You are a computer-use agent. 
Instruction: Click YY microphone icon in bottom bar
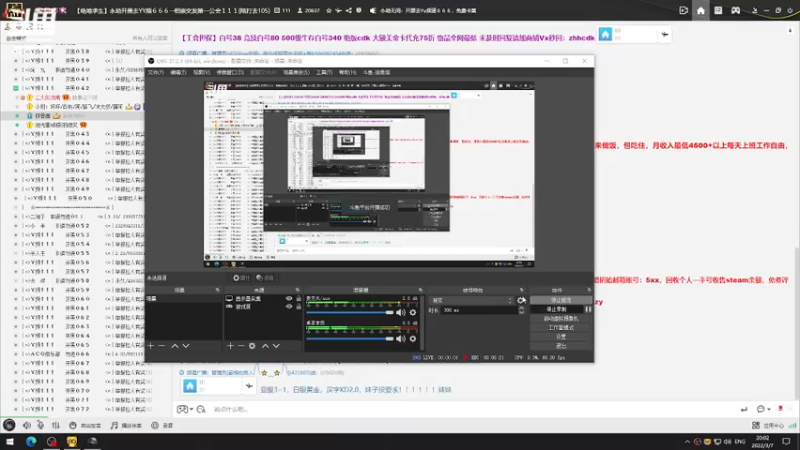click(x=40, y=425)
